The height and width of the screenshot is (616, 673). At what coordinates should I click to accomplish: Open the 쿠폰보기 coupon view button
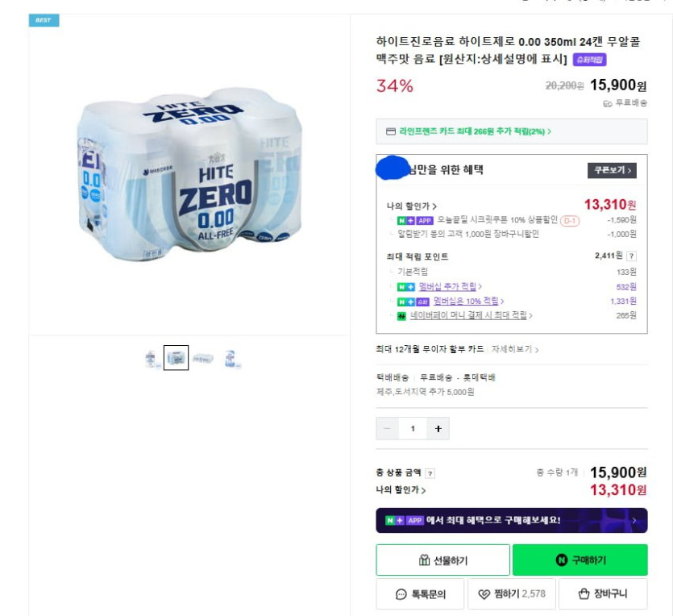tap(611, 170)
